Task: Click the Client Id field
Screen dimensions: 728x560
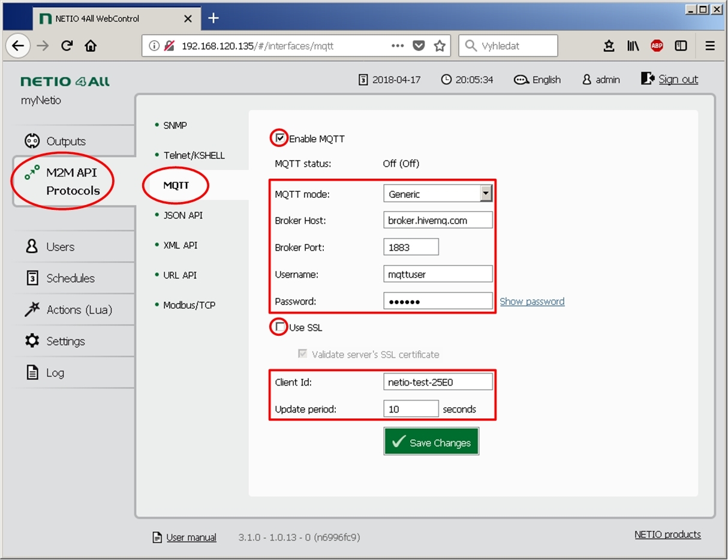Action: pos(438,382)
